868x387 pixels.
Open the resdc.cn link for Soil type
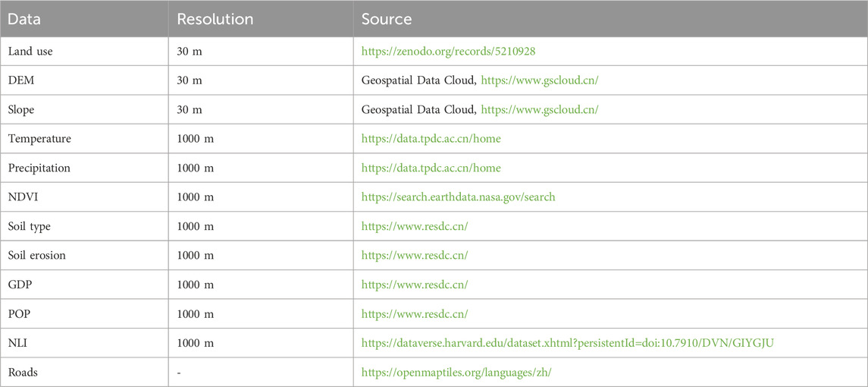(415, 226)
